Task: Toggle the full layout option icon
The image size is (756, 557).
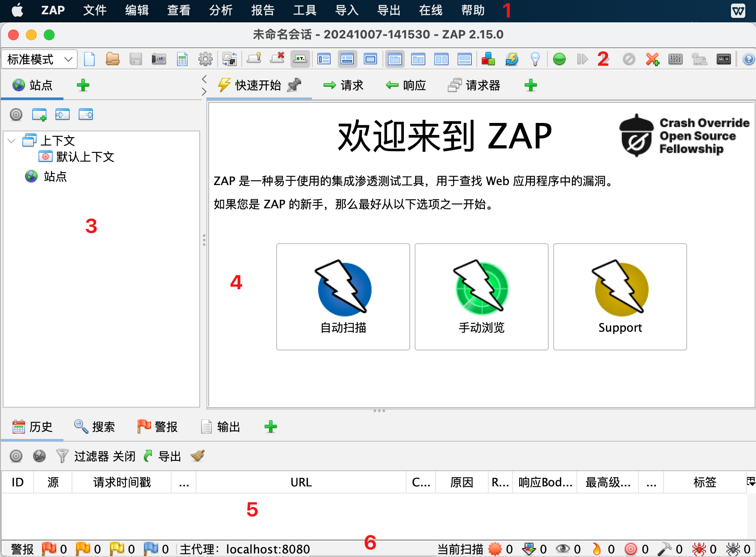Action: [370, 59]
